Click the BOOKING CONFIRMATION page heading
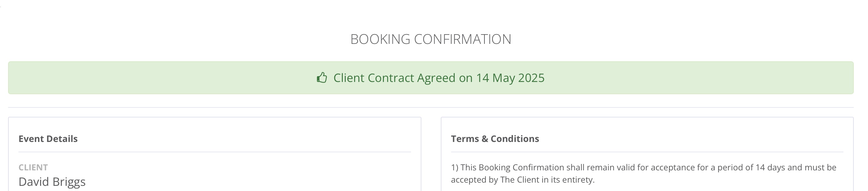Viewport: 868px width, 191px height. 431,39
